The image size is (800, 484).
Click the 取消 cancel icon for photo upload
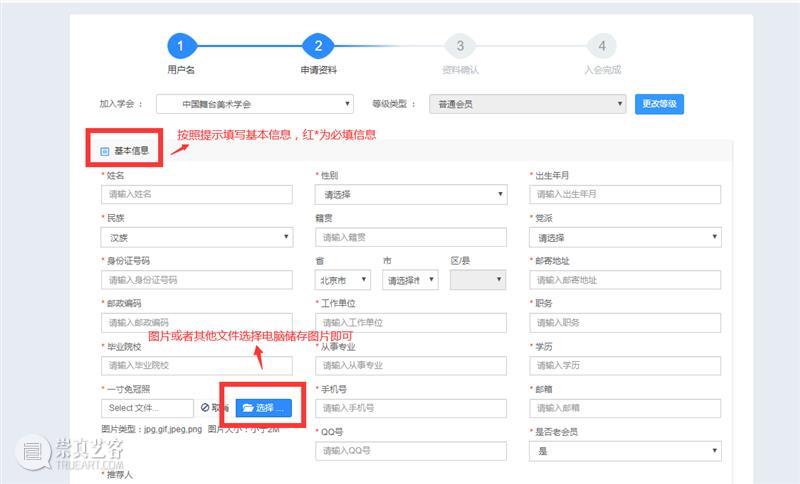point(205,407)
